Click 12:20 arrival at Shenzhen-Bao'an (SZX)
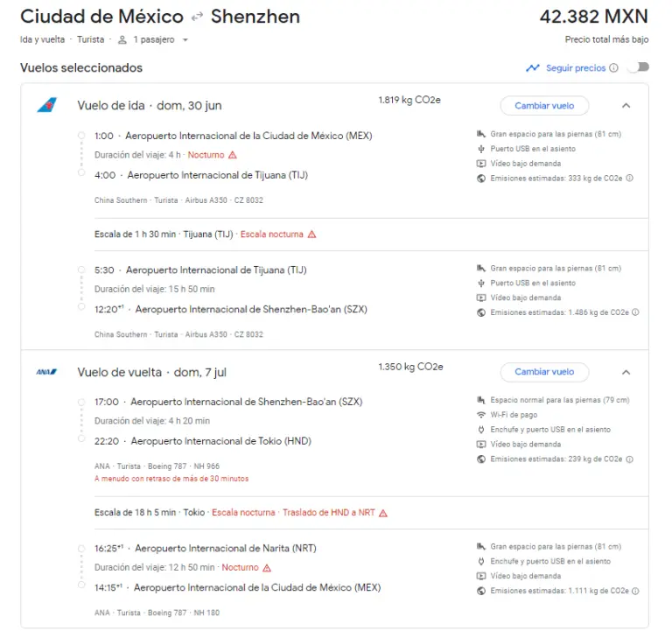Image resolution: width=672 pixels, height=631 pixels. pyautogui.click(x=231, y=309)
